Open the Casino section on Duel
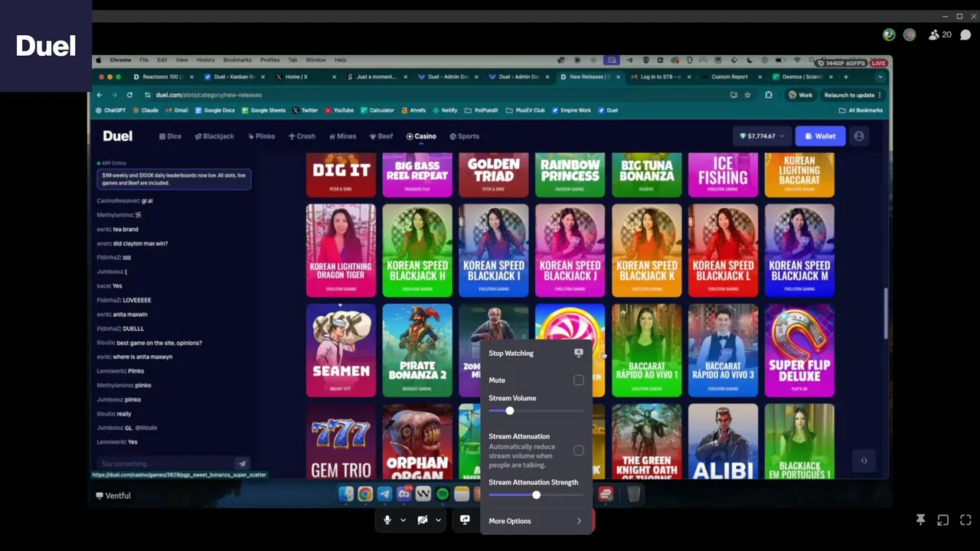The height and width of the screenshot is (551, 980). [x=421, y=136]
